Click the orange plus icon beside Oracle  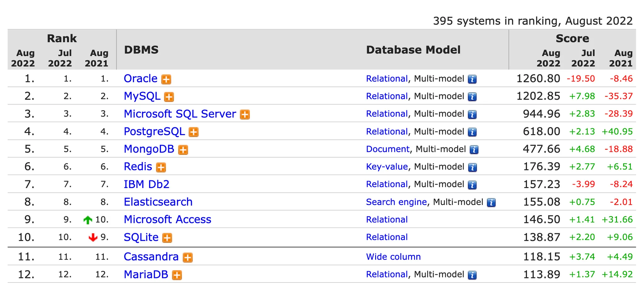(166, 79)
